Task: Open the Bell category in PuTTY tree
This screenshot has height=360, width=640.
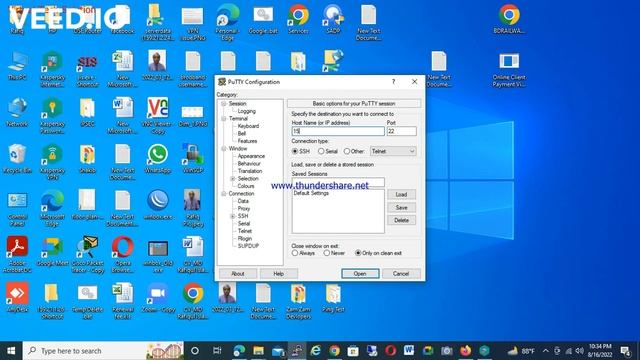Action: tap(242, 133)
